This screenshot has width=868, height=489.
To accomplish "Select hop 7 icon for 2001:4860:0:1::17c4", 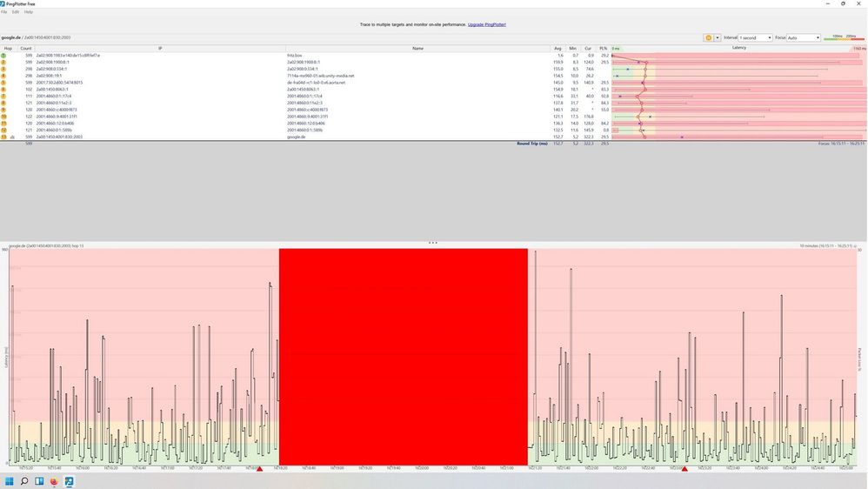I will tap(3, 96).
